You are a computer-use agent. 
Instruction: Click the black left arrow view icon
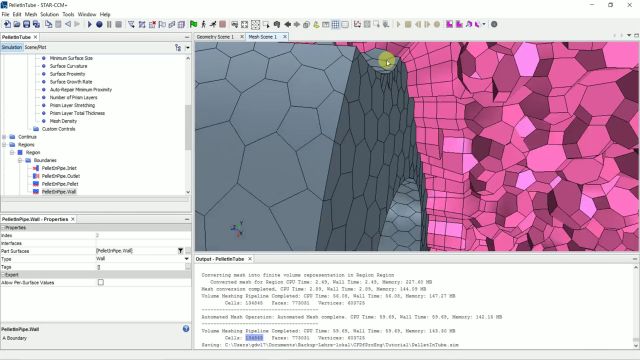pyautogui.click(x=287, y=24)
